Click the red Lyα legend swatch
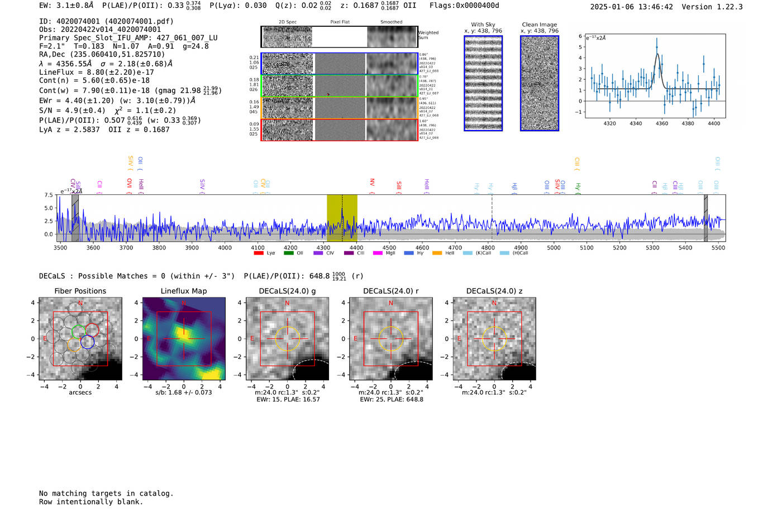 (259, 253)
